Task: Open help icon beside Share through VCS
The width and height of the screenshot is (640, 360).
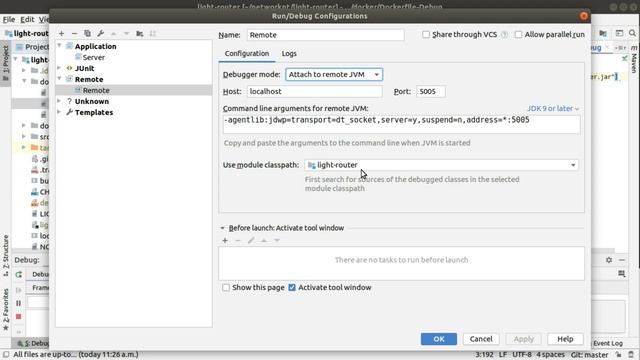Action: click(504, 35)
